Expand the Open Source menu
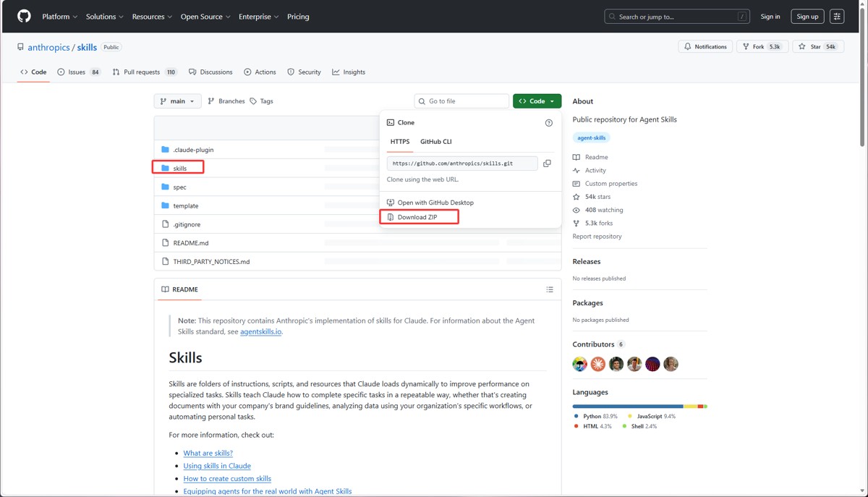Viewport: 868px width, 497px height. (205, 17)
